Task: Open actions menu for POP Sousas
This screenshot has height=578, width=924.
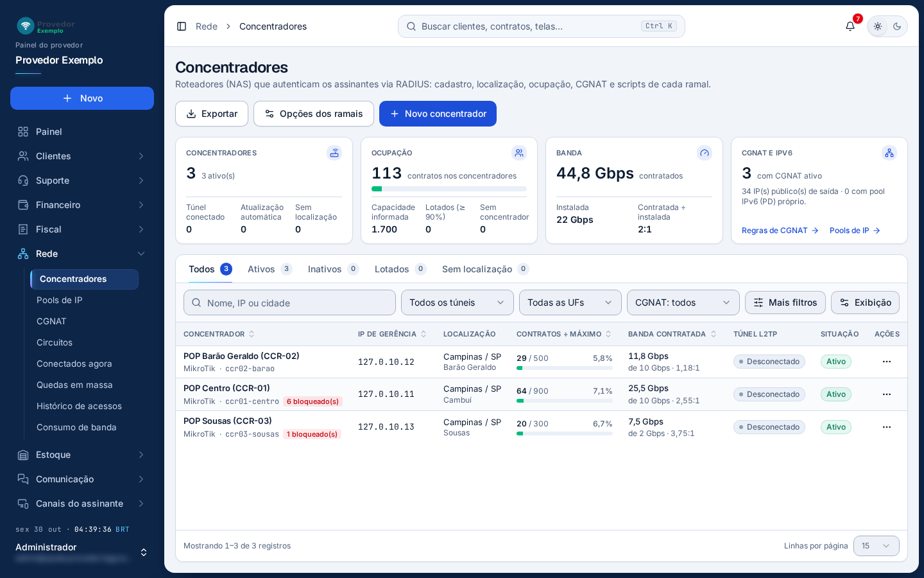Action: coord(887,427)
